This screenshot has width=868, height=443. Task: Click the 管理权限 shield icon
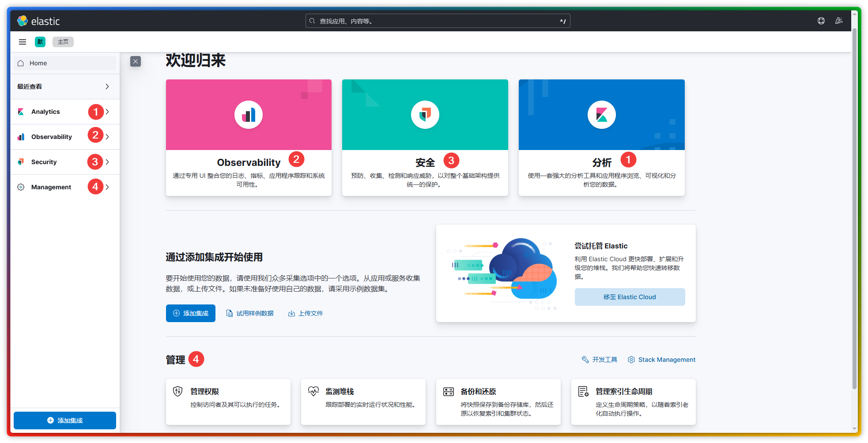click(178, 391)
